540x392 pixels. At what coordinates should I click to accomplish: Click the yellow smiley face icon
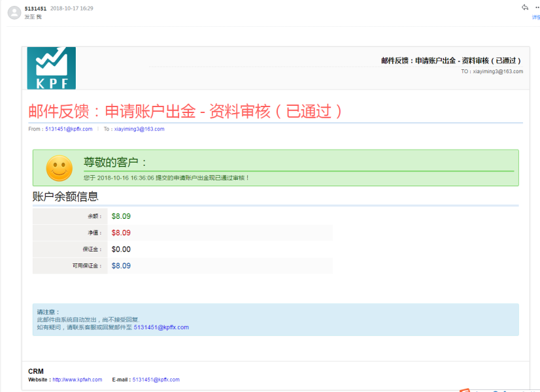(x=59, y=168)
